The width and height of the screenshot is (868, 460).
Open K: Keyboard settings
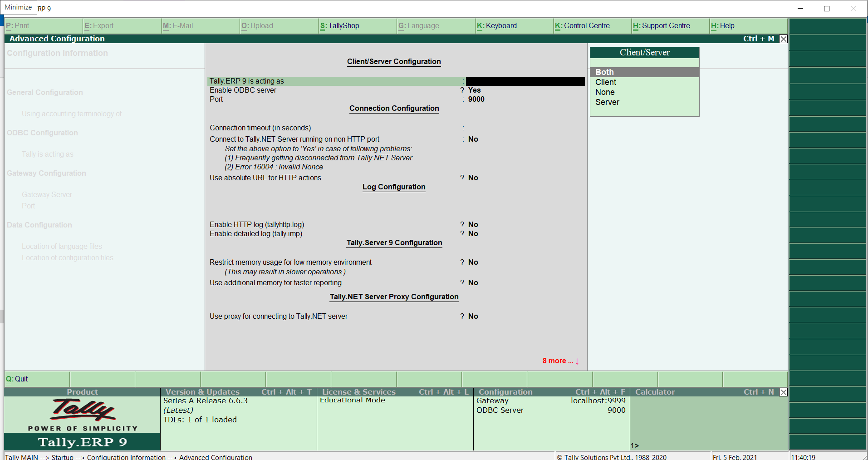(514, 26)
